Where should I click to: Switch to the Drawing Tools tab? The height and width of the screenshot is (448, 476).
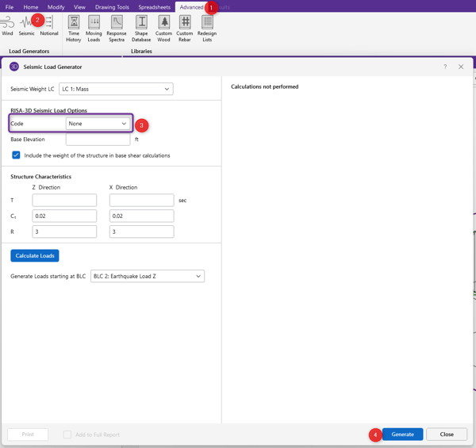click(x=112, y=7)
